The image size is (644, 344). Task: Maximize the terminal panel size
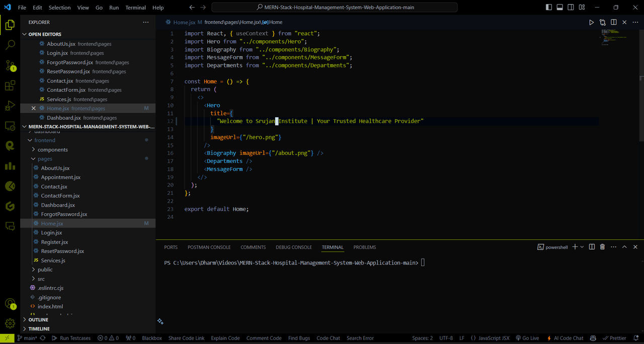[624, 247]
